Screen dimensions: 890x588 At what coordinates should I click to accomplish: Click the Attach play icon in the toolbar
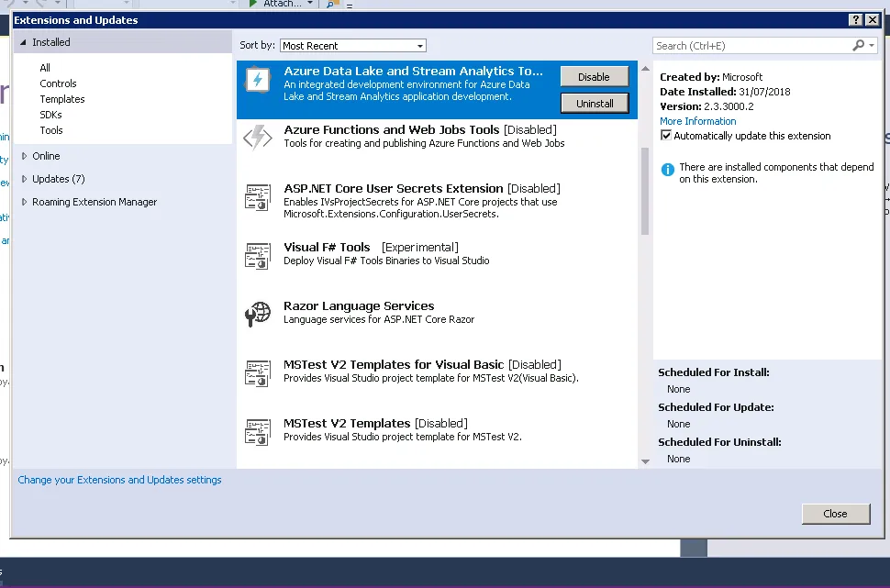click(x=253, y=4)
